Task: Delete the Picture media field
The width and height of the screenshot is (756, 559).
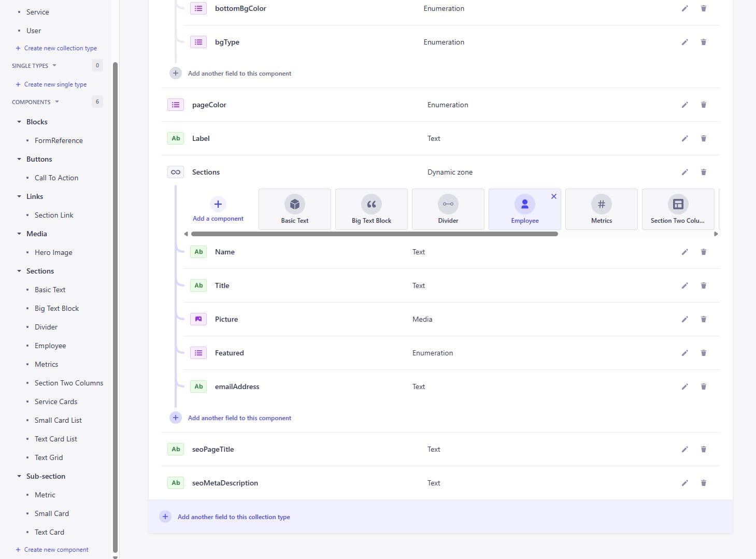Action: (703, 319)
